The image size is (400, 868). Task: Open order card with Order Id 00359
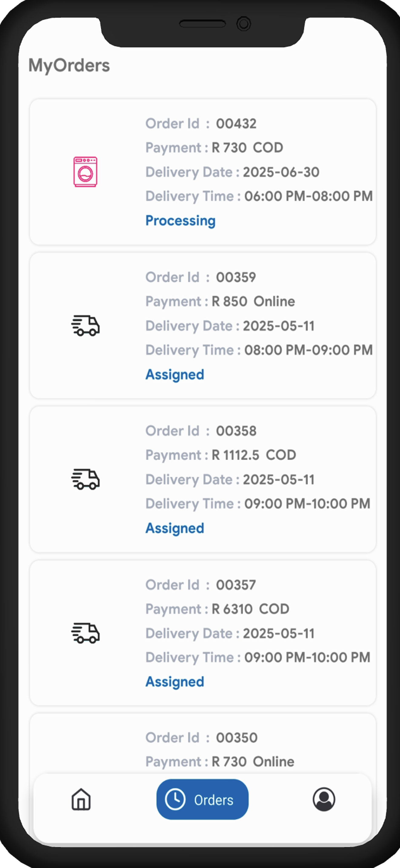pos(203,326)
